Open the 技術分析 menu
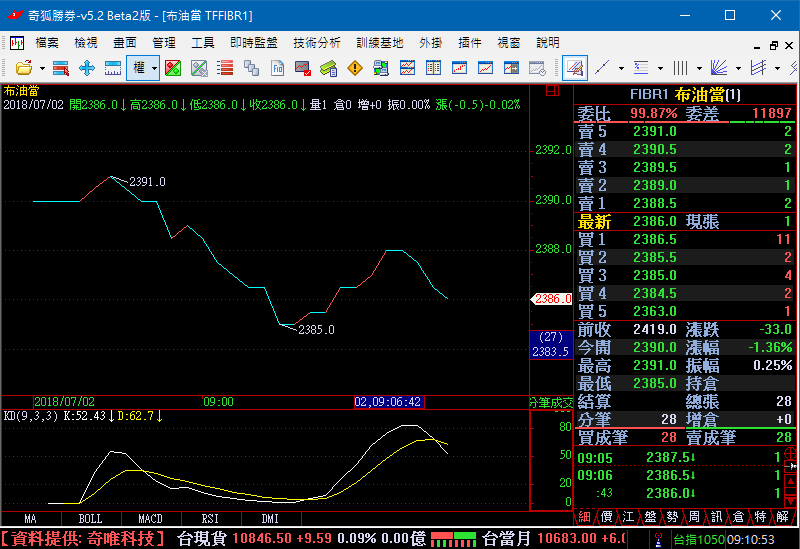 317,43
